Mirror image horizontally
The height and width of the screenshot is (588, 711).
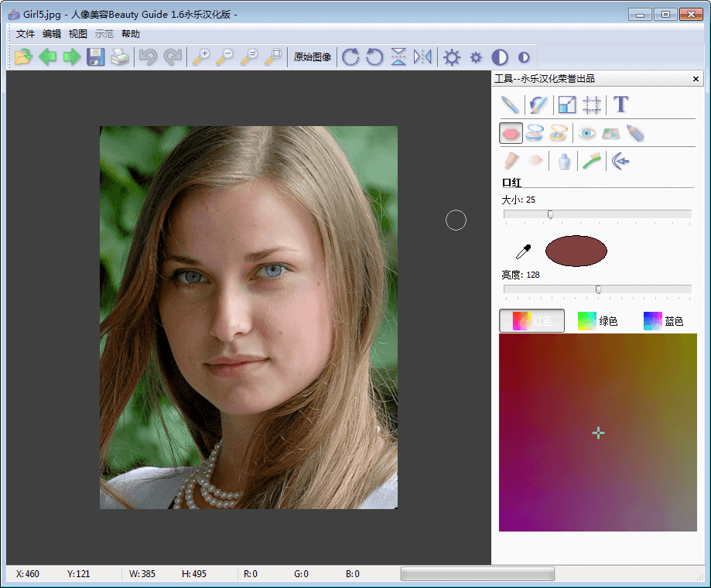422,57
